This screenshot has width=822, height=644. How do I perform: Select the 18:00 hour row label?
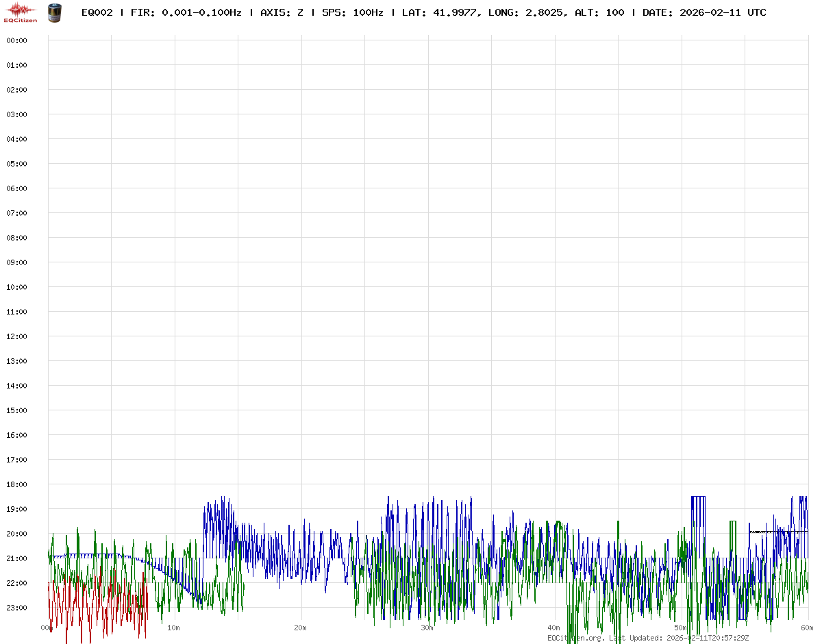(16, 484)
